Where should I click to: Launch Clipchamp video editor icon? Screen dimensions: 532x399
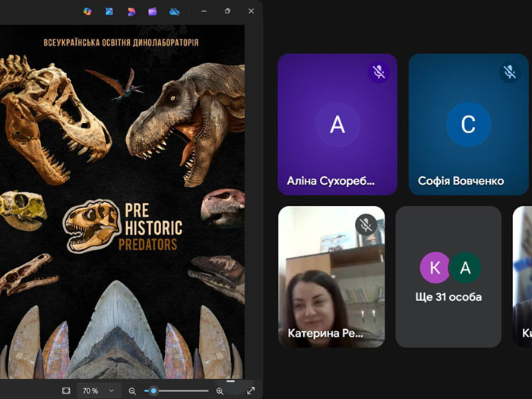click(153, 11)
